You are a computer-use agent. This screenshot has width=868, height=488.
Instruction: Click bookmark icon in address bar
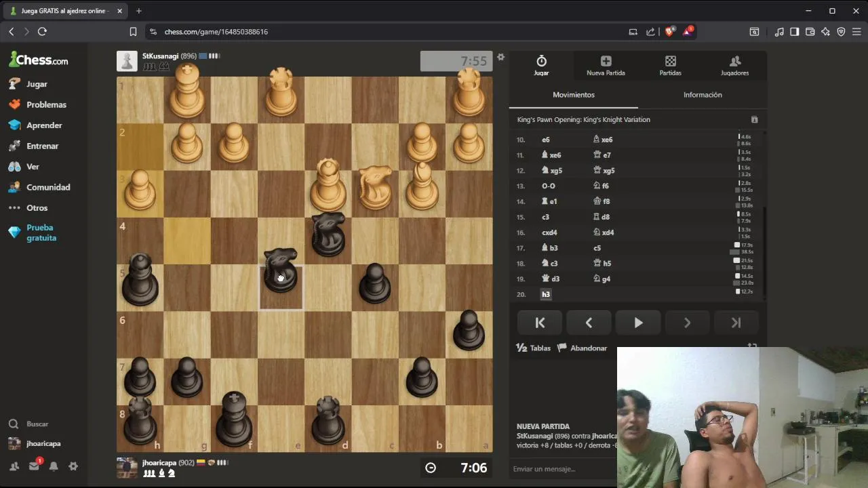coord(133,32)
